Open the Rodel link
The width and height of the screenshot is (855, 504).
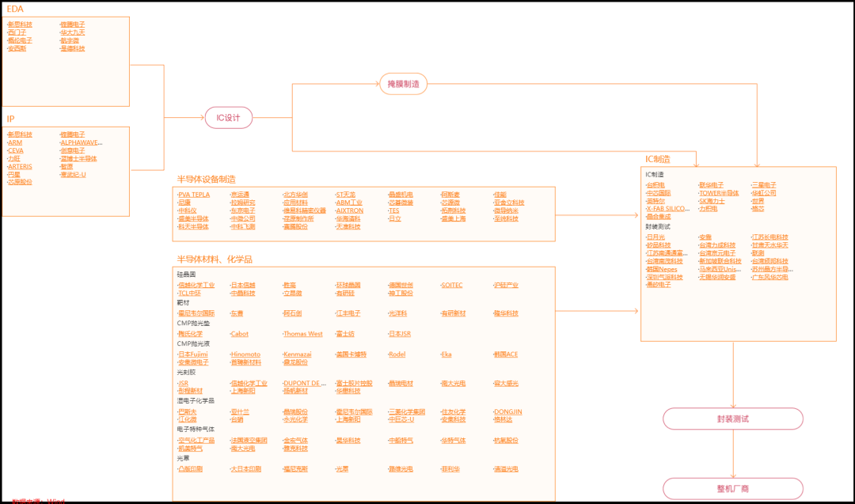pos(397,354)
